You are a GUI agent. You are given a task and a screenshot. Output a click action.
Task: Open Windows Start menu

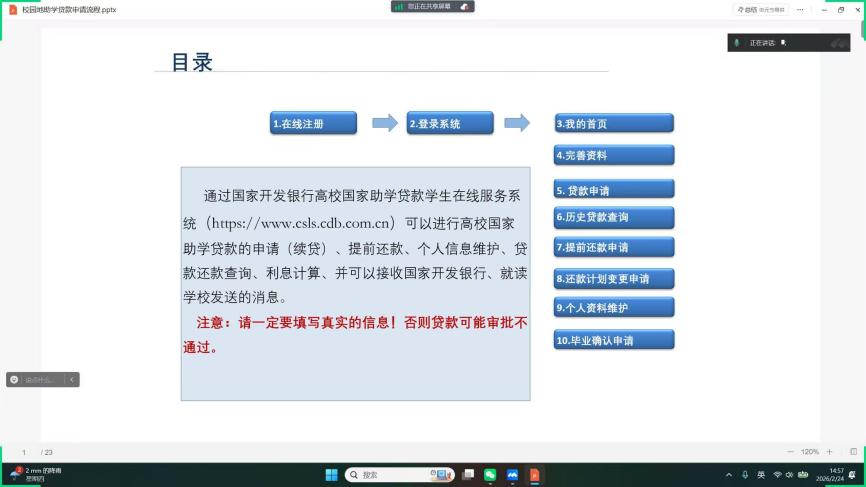pos(331,475)
